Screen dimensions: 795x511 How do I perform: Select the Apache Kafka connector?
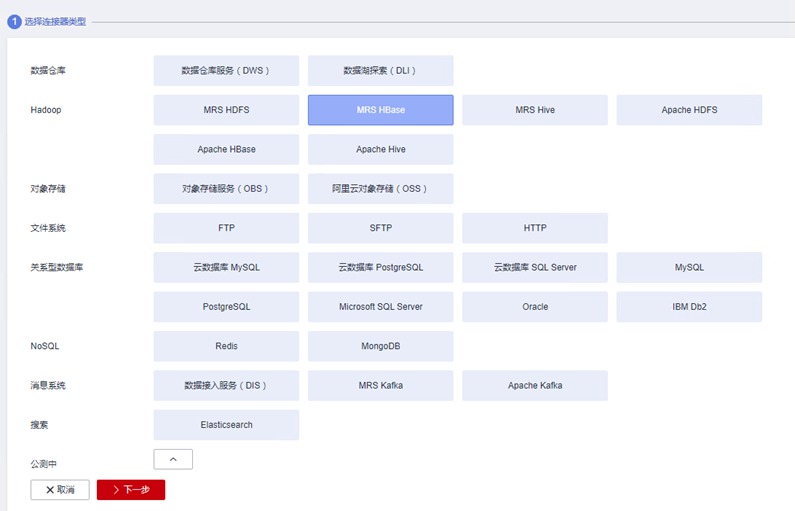(x=535, y=385)
